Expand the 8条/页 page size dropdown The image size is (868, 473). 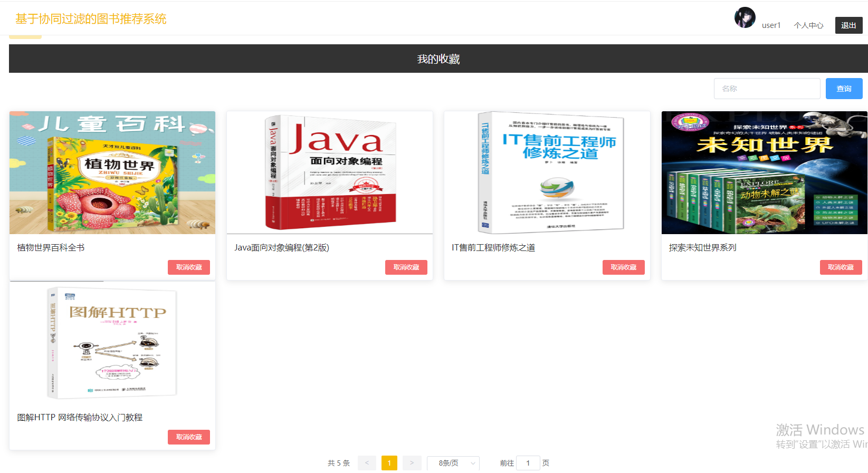(x=453, y=463)
